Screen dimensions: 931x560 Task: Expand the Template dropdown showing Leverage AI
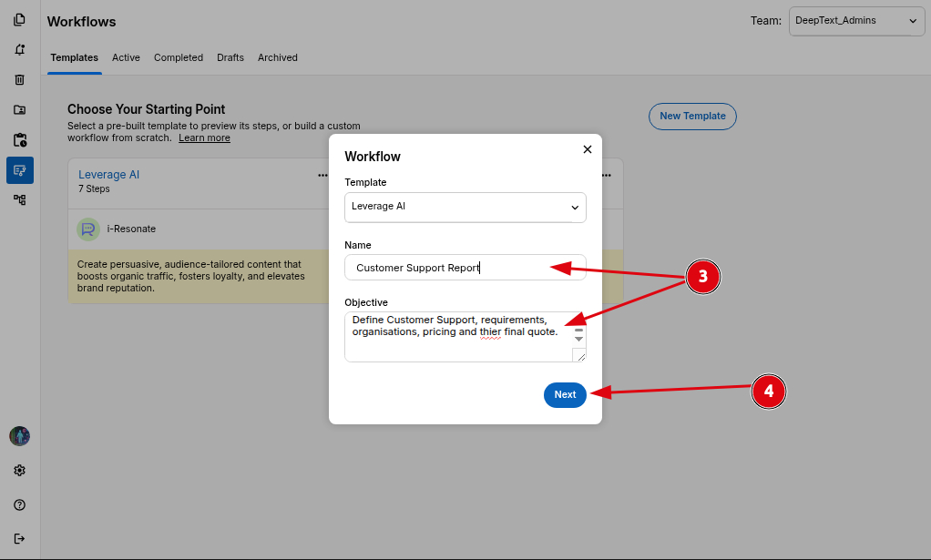click(x=465, y=207)
